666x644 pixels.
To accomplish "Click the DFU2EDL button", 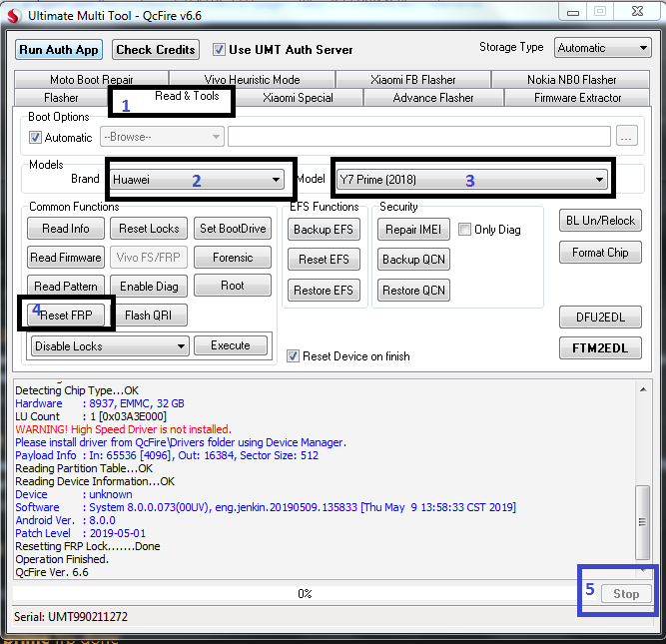I will [x=600, y=318].
